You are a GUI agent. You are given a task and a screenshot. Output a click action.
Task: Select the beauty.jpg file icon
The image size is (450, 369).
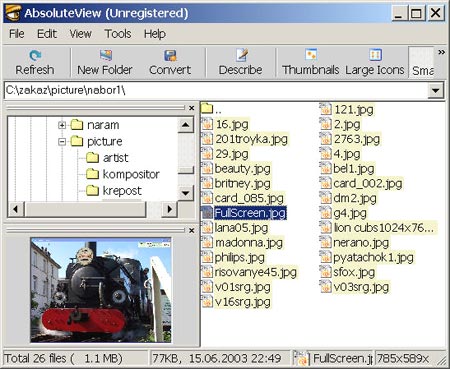tap(207, 168)
